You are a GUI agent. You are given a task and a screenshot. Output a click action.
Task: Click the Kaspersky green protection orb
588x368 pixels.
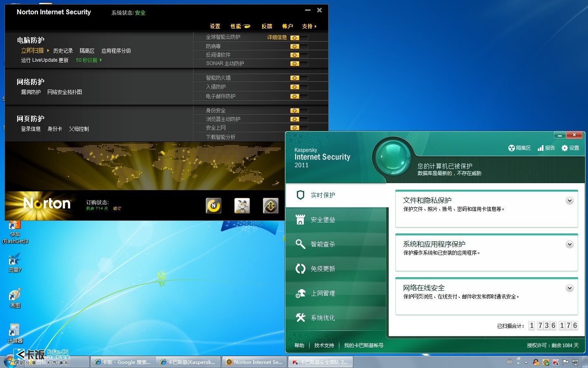(x=392, y=157)
